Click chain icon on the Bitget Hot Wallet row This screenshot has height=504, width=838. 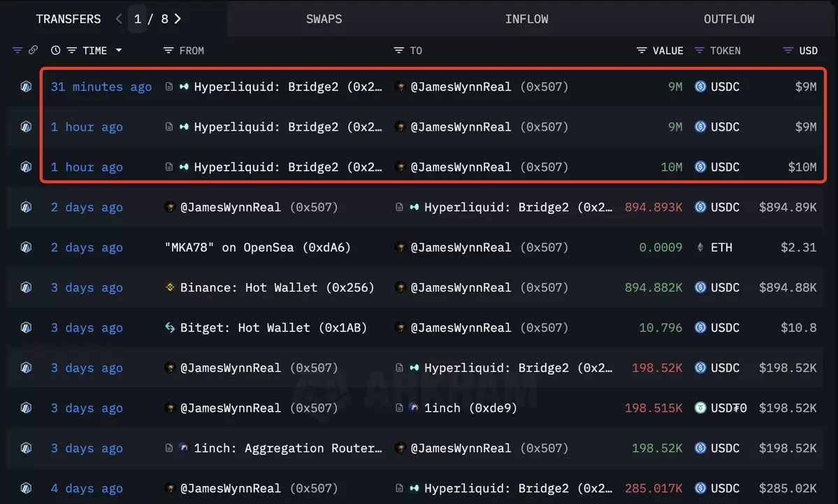coord(26,328)
